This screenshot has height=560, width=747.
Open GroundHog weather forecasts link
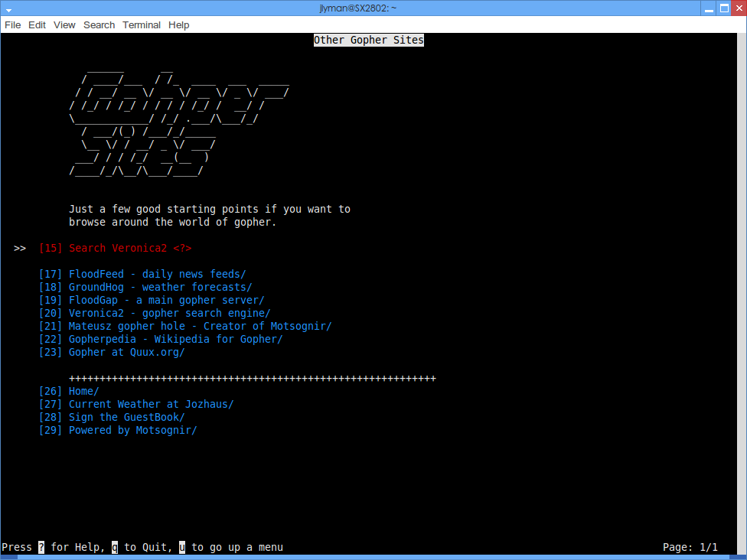(x=160, y=287)
